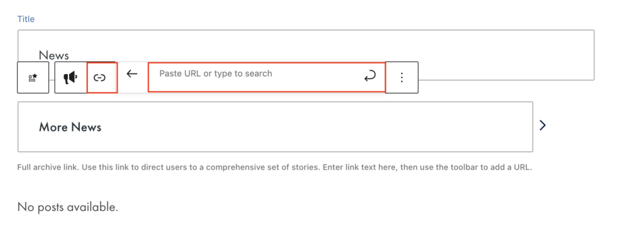This screenshot has height=235, width=644.
Task: Apply link with the curved arrow button
Action: (x=370, y=76)
